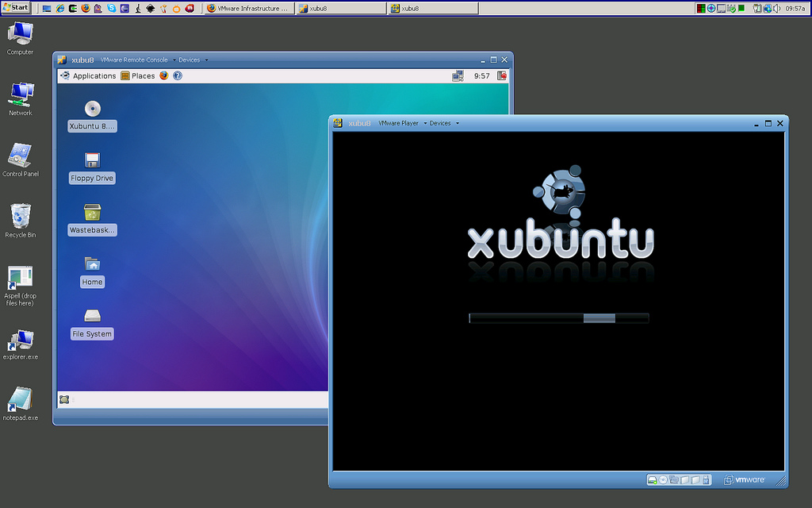Screen dimensions: 812x508
Task: Click network monitor icon in Xubuntu panel
Action: [458, 75]
